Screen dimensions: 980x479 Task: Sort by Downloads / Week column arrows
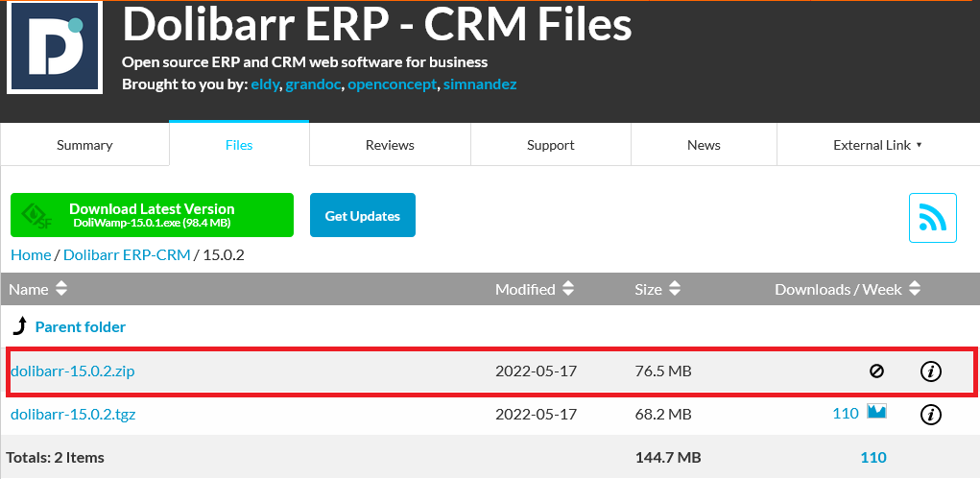[x=915, y=289]
